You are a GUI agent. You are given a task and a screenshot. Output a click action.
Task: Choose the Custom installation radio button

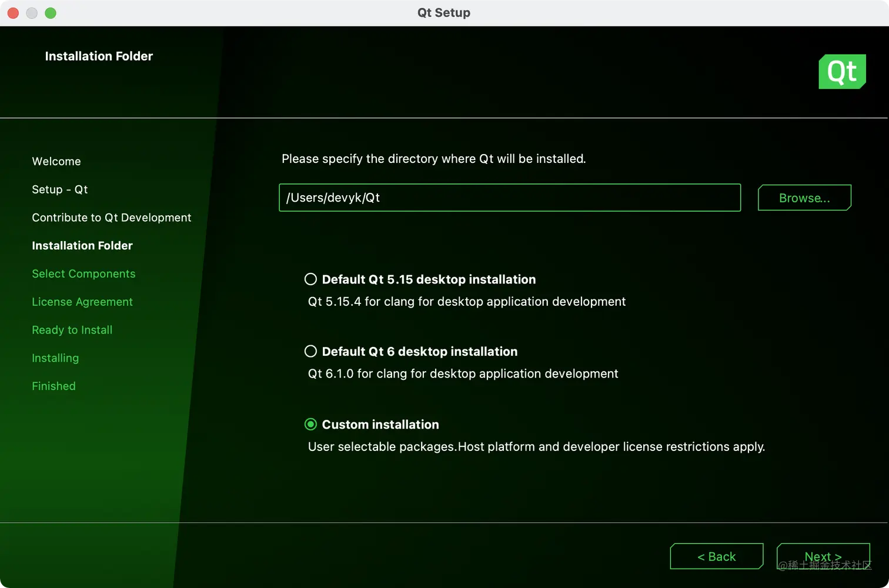click(310, 425)
